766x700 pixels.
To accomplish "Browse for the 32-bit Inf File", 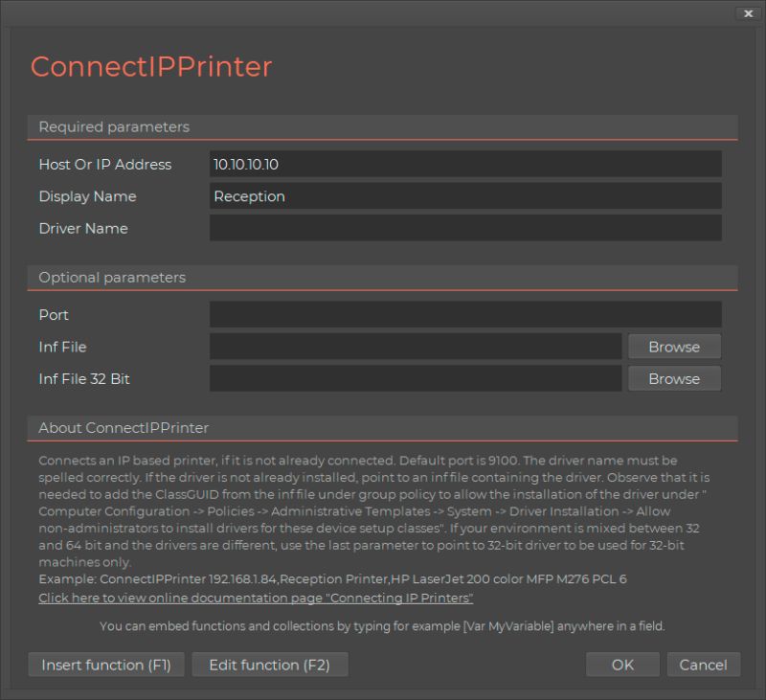I will tap(674, 378).
